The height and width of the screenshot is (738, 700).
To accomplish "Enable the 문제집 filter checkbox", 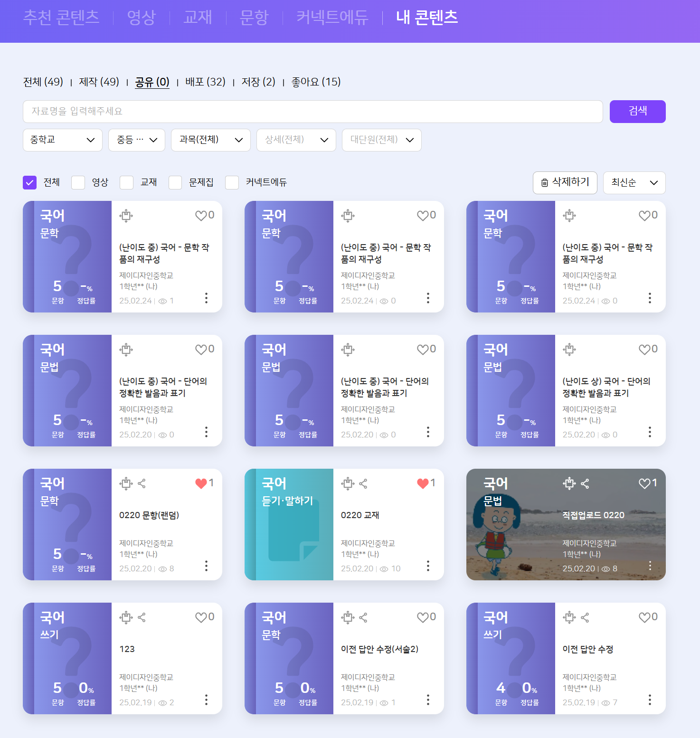I will point(175,182).
